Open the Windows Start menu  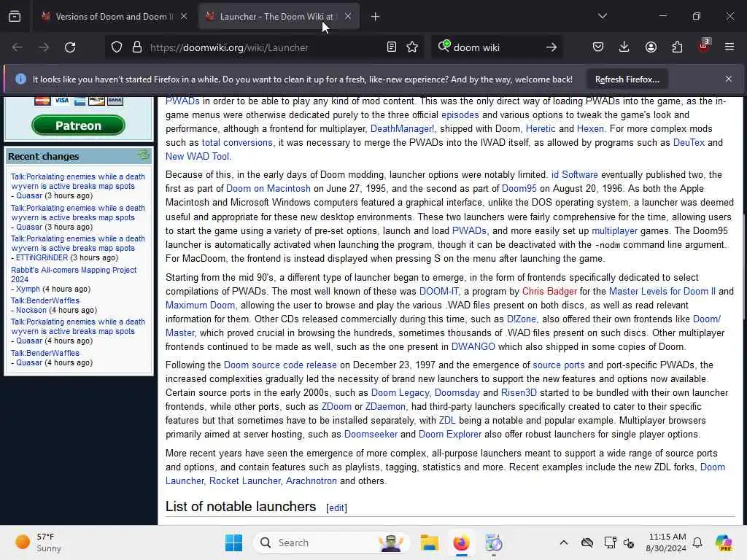click(233, 542)
